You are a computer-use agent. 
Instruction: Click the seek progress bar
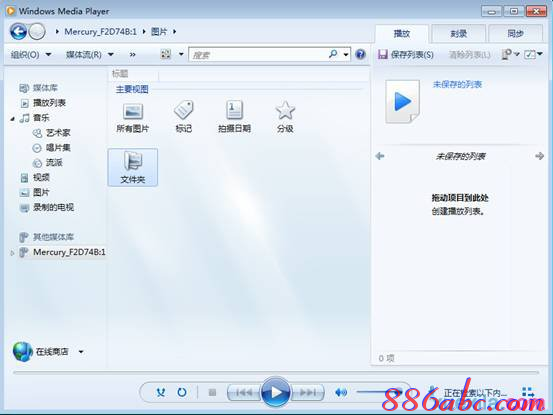pyautogui.click(x=276, y=372)
